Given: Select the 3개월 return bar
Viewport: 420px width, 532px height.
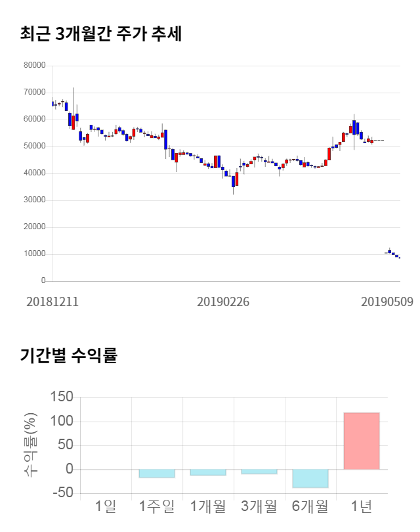Looking at the screenshot, I should pyautogui.click(x=259, y=472).
